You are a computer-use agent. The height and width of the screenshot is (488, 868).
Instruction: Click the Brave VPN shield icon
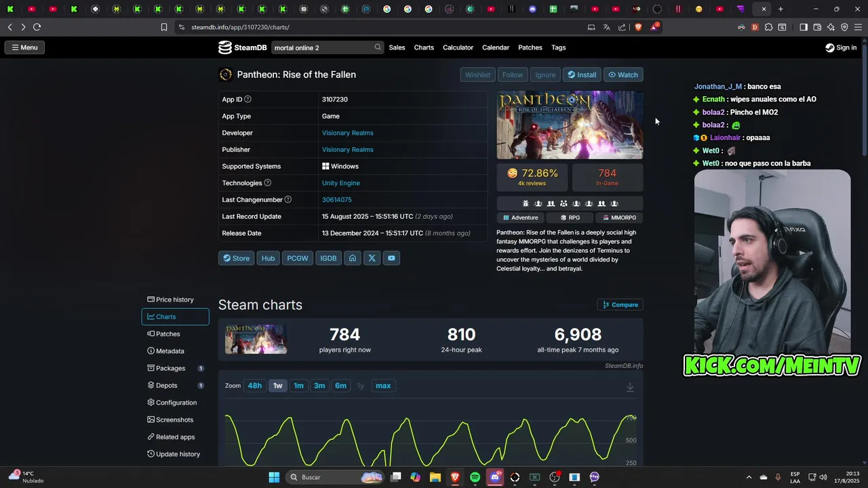pyautogui.click(x=844, y=27)
